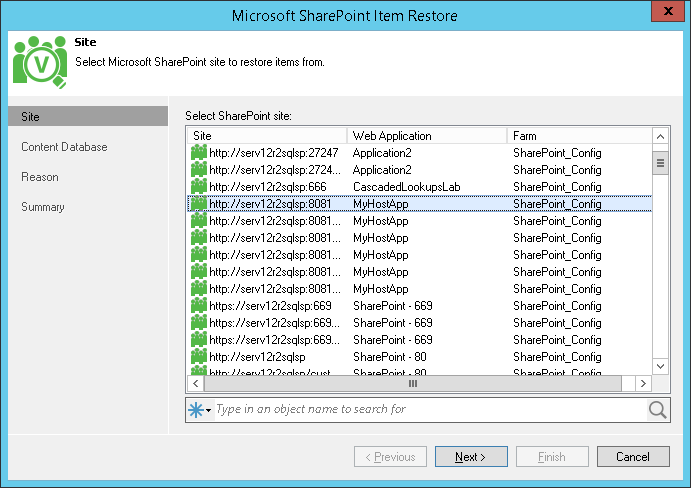This screenshot has width=691, height=488.
Task: Click the vertical scrollbar thumb
Action: [660, 163]
